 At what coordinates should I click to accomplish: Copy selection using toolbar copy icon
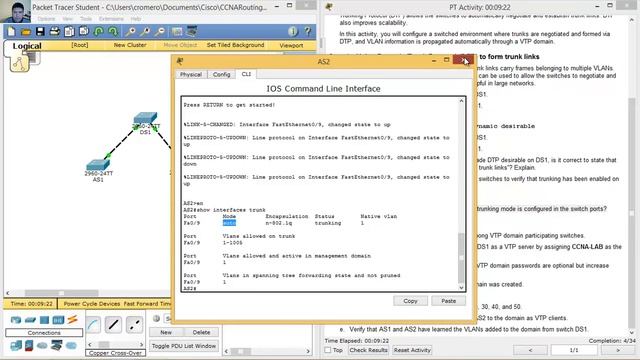[x=69, y=31]
